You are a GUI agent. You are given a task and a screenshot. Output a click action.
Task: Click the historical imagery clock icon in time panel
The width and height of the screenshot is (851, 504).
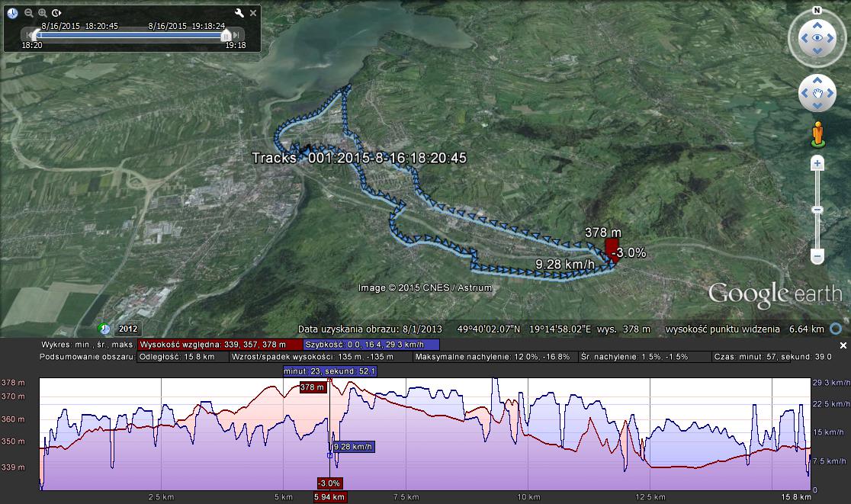point(13,13)
